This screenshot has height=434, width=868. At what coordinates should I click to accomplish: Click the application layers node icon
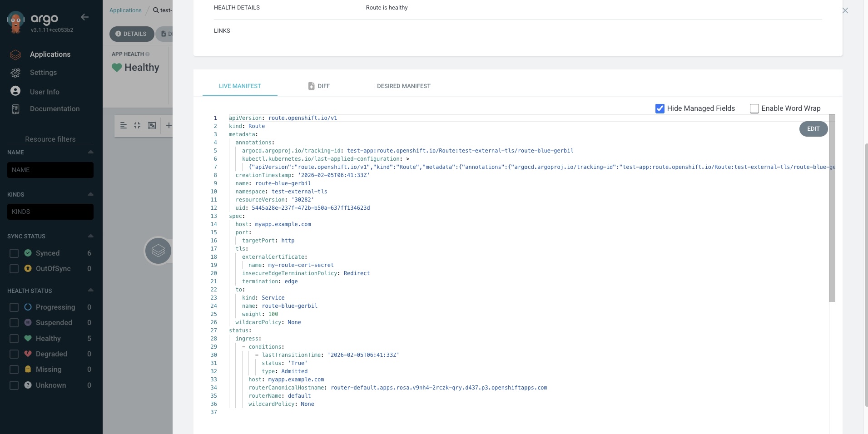[158, 251]
